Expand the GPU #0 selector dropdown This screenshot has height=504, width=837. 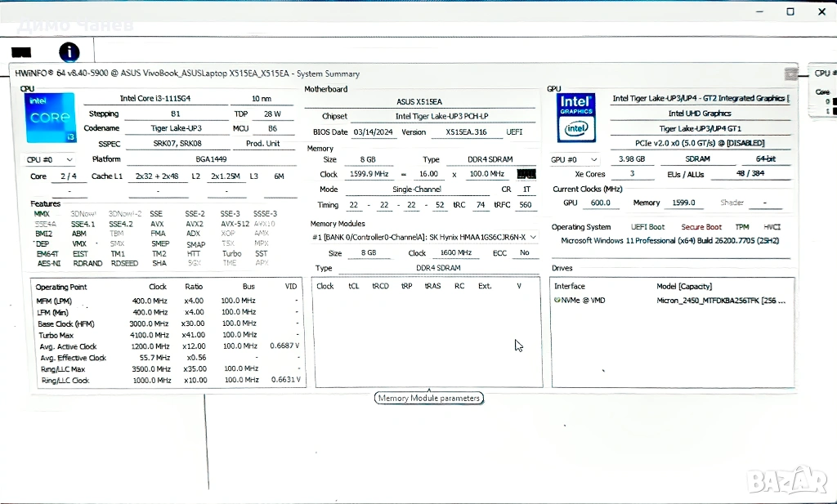(x=575, y=160)
